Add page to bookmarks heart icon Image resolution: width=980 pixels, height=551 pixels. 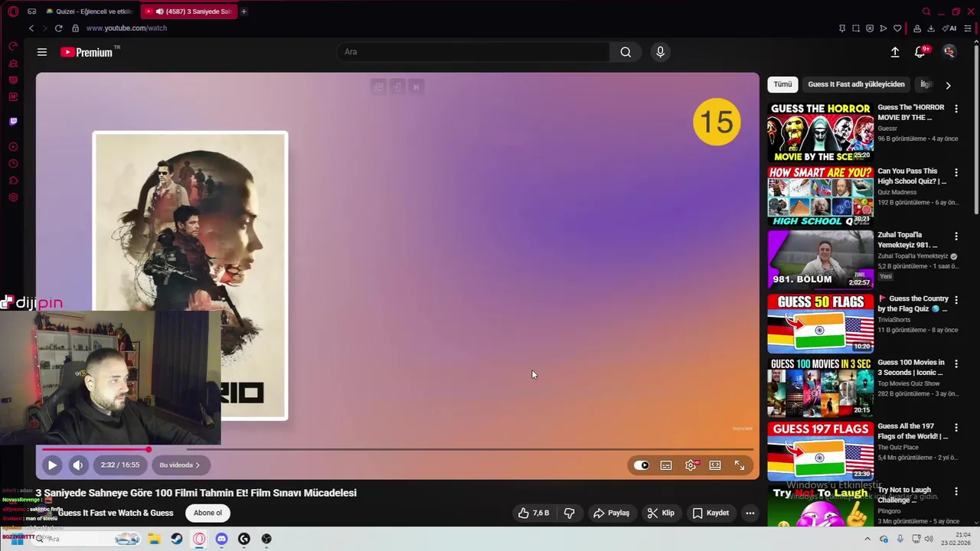pos(897,28)
